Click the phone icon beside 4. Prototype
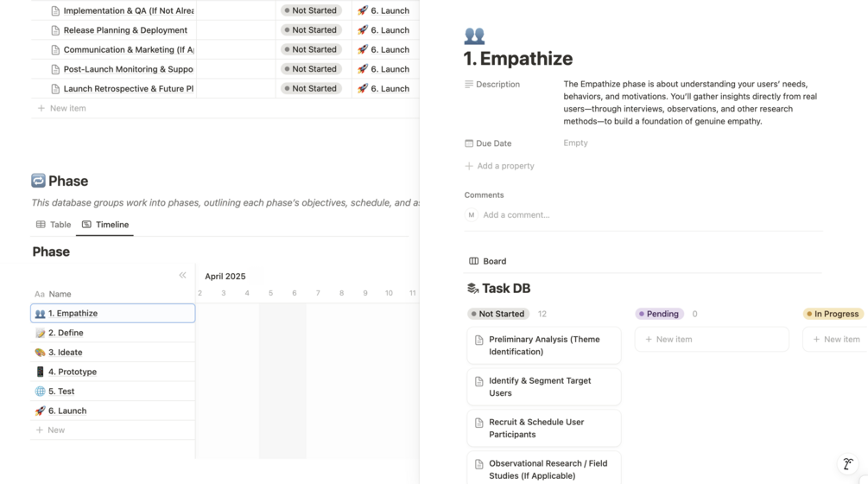Screen dimensions: 868x484 tap(40, 372)
